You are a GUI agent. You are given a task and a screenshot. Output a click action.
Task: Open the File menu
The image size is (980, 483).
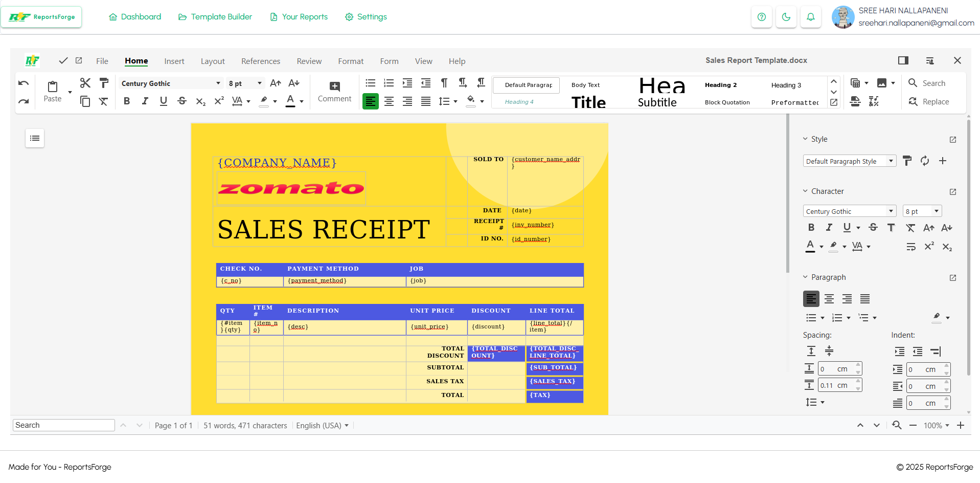(102, 61)
